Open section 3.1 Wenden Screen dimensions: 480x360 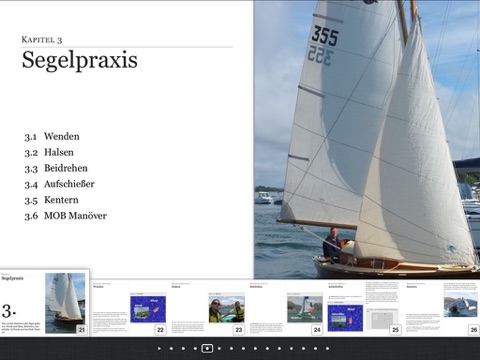click(52, 137)
